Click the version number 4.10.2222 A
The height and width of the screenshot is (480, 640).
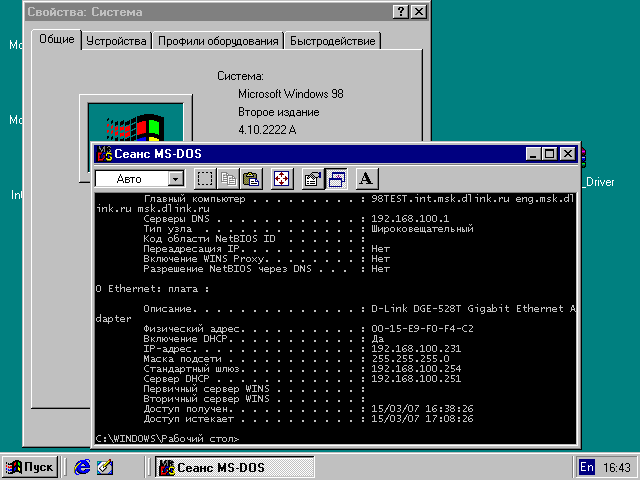[x=267, y=130]
